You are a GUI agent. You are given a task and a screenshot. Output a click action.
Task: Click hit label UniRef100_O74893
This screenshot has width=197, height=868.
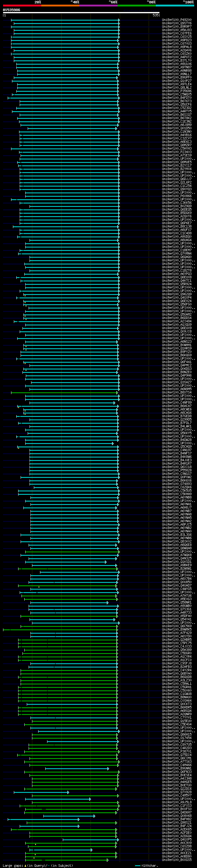tap(176, 484)
